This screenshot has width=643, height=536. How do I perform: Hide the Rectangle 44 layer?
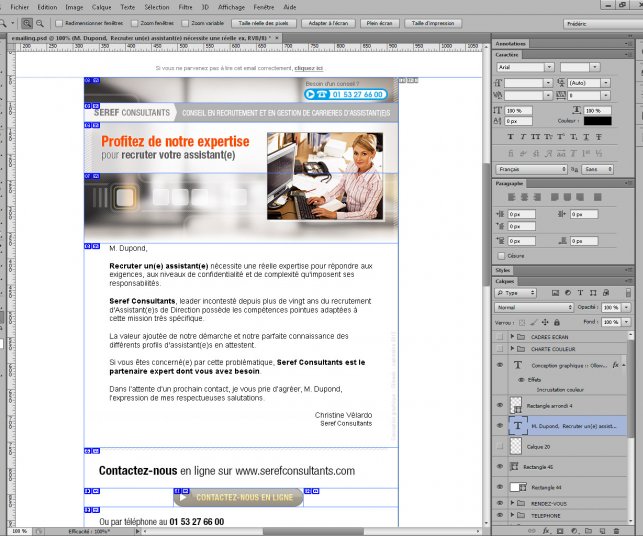[500, 487]
